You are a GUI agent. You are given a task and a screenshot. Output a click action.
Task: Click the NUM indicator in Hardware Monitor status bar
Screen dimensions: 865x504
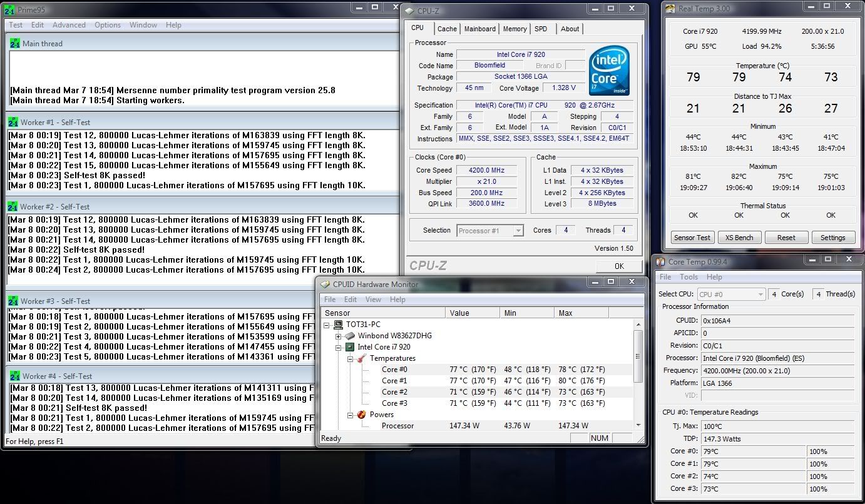(x=599, y=438)
